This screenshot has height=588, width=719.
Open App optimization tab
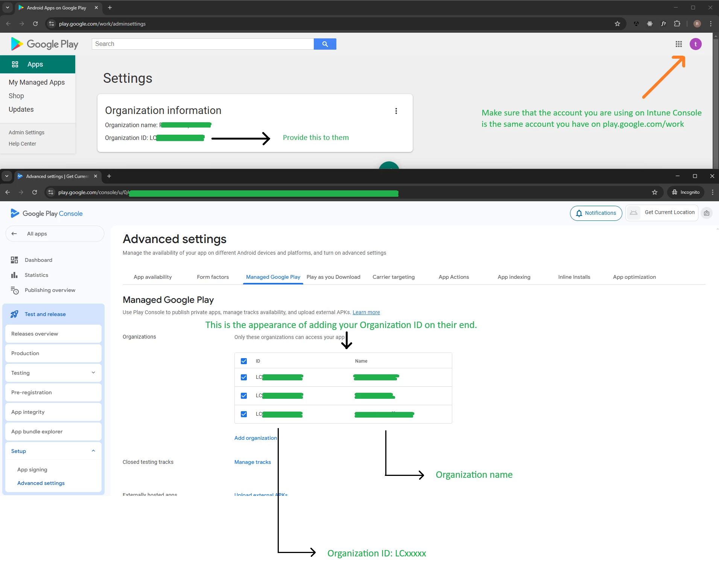634,277
